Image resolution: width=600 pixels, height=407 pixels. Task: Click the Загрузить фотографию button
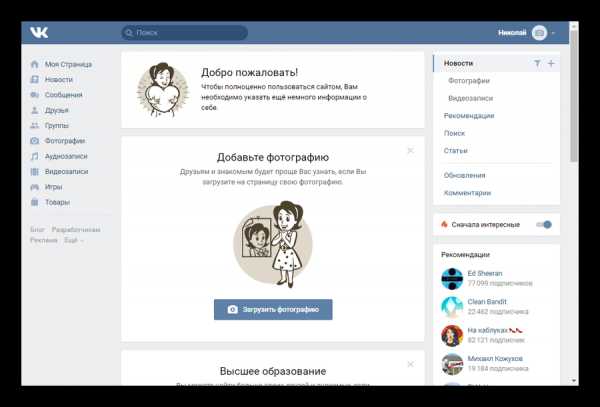click(273, 309)
